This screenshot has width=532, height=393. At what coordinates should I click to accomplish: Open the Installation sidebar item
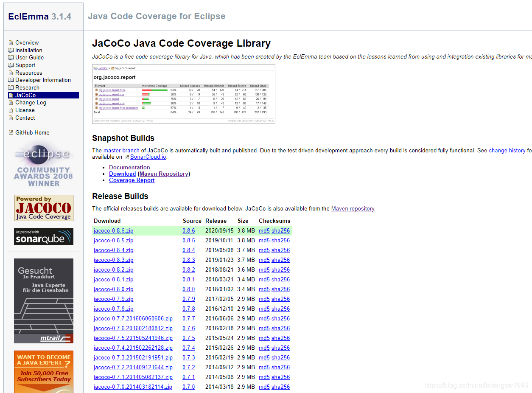[x=28, y=50]
